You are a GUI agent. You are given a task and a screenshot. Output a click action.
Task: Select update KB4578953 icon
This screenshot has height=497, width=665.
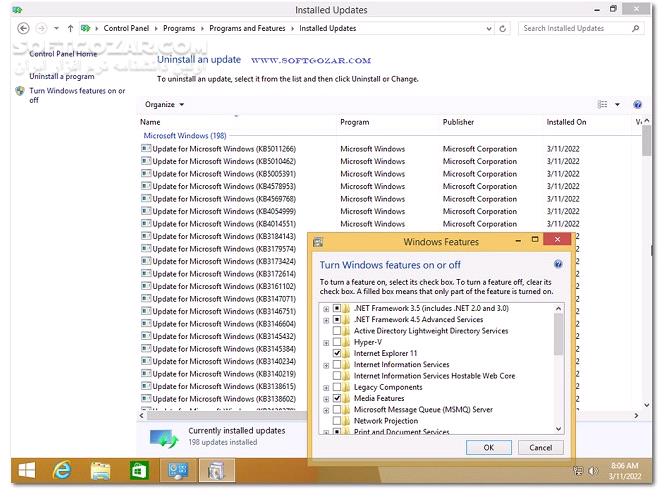[x=146, y=186]
